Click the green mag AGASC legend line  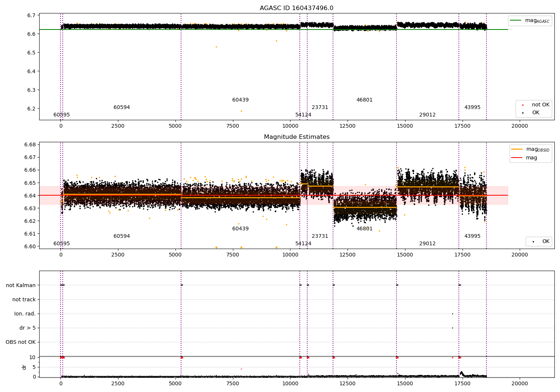click(516, 21)
